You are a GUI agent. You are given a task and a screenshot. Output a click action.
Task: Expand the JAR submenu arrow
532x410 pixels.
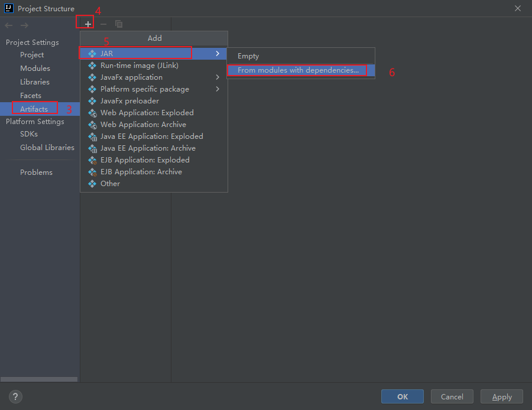(x=218, y=54)
